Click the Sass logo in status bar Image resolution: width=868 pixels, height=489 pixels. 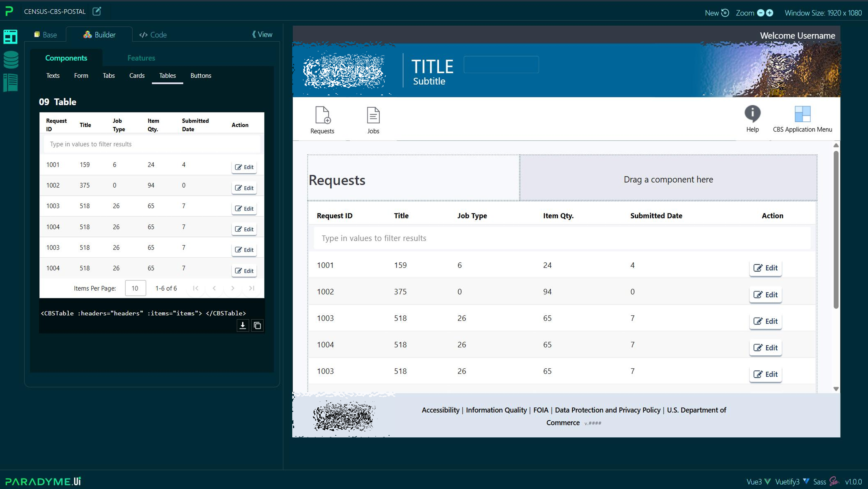coord(834,481)
